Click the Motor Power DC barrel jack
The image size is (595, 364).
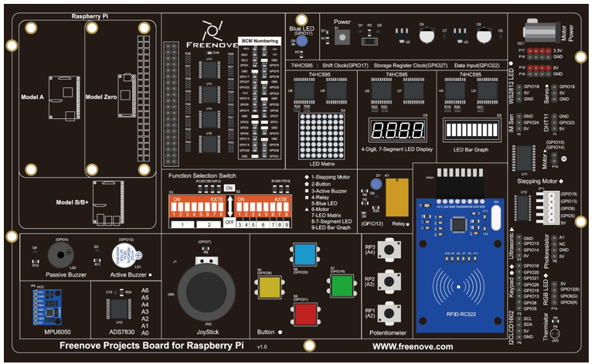tap(542, 31)
